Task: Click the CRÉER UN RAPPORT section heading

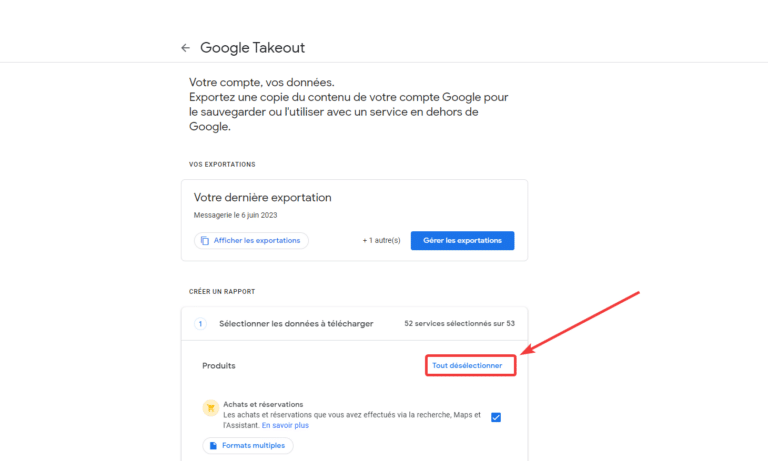Action: (222, 291)
